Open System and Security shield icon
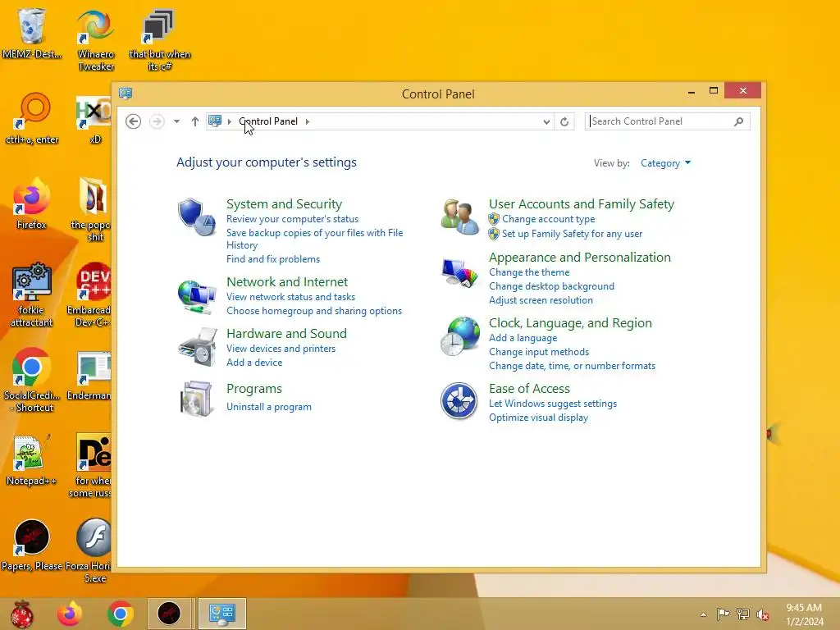The height and width of the screenshot is (630, 840). coord(197,217)
